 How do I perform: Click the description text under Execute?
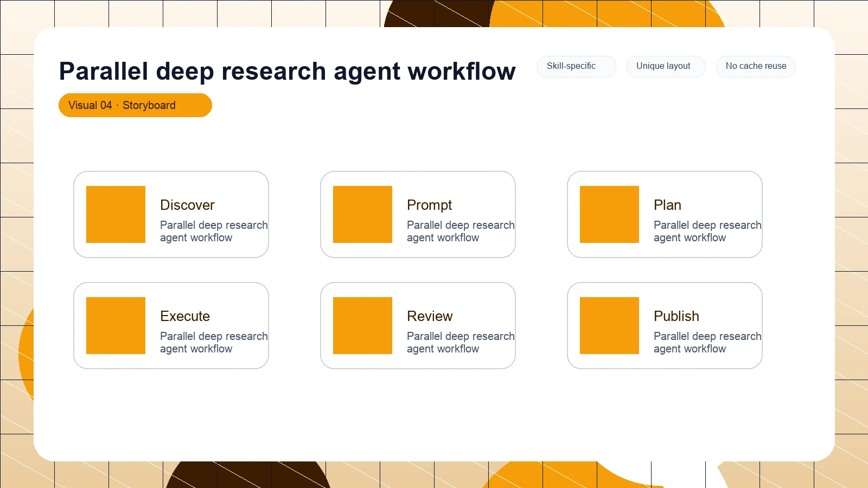(214, 343)
